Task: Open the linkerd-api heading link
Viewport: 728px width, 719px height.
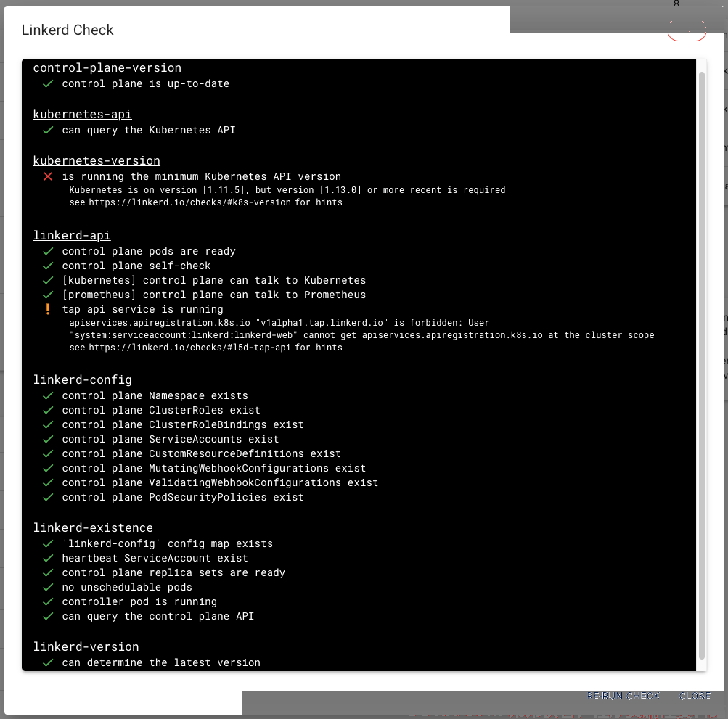Action: [72, 235]
